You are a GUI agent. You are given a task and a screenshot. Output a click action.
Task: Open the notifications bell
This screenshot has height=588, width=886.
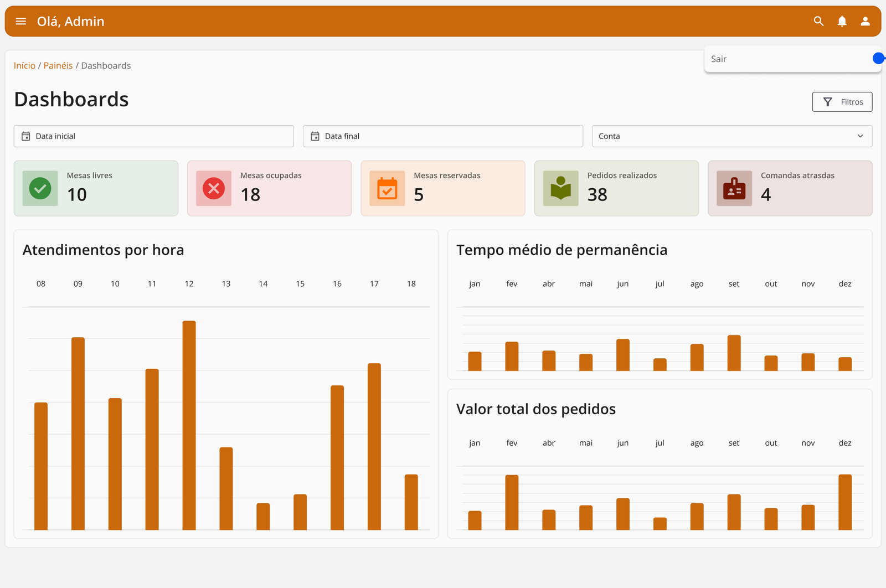tap(842, 22)
